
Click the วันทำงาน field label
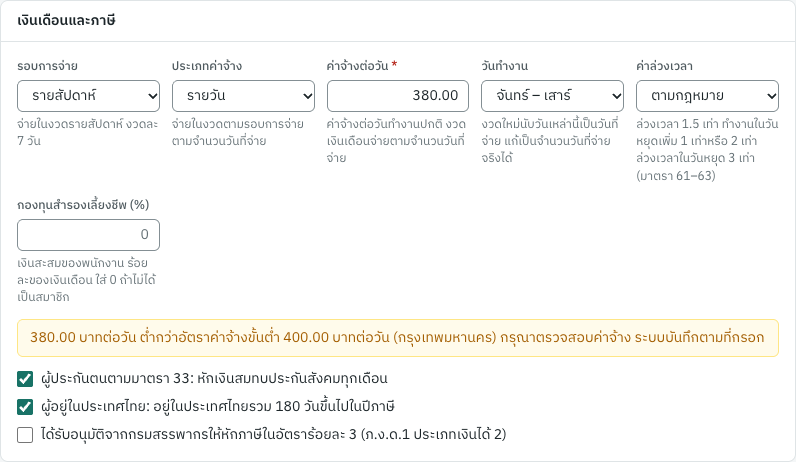pyautogui.click(x=505, y=66)
